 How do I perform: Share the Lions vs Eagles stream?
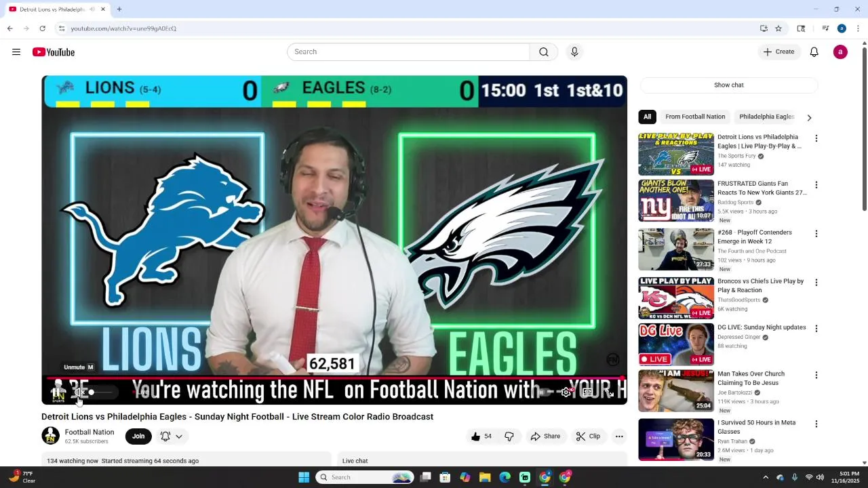coord(545,436)
